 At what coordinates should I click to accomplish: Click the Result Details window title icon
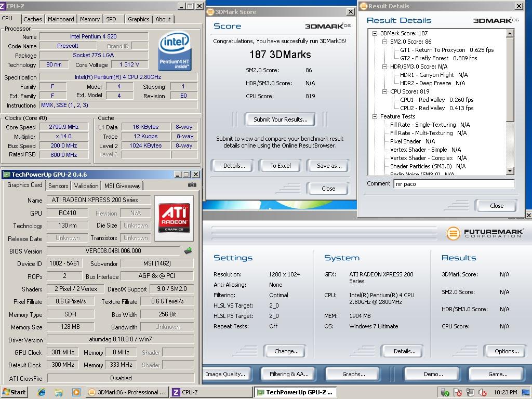(x=364, y=6)
